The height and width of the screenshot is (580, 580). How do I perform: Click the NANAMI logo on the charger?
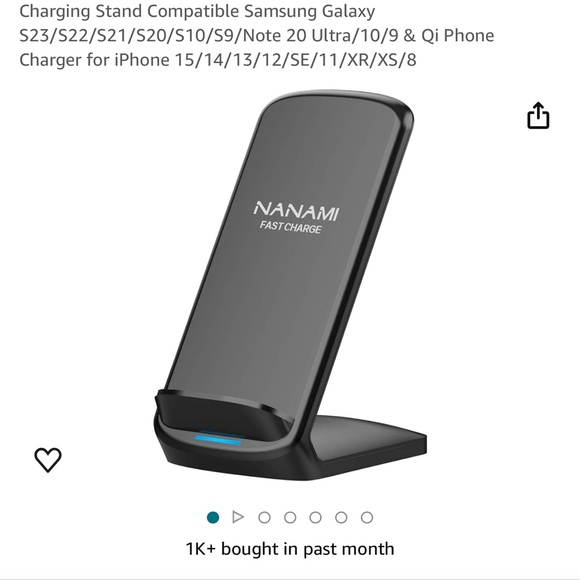coord(296,210)
